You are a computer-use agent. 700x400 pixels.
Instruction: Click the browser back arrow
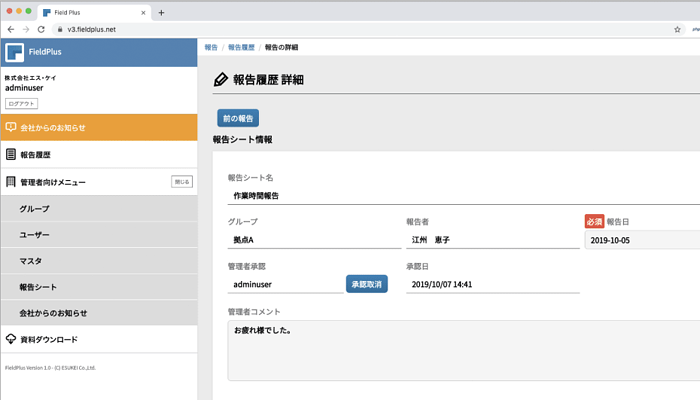(10, 30)
